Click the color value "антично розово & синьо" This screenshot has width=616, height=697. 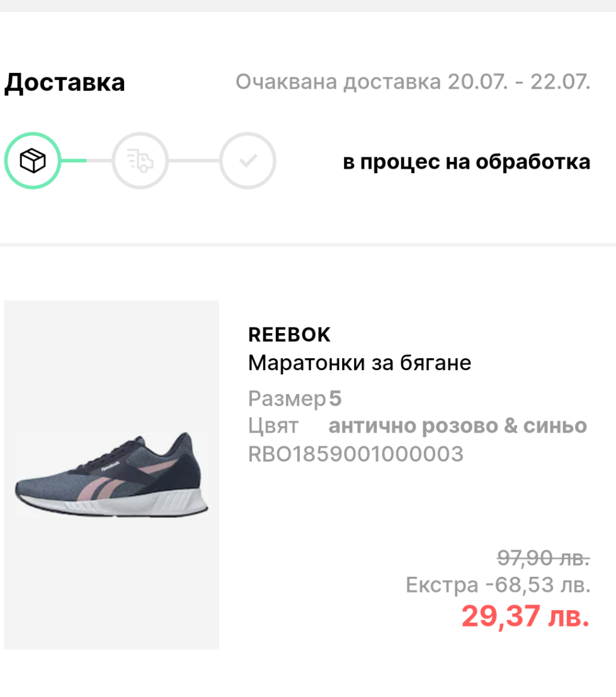pos(457,426)
